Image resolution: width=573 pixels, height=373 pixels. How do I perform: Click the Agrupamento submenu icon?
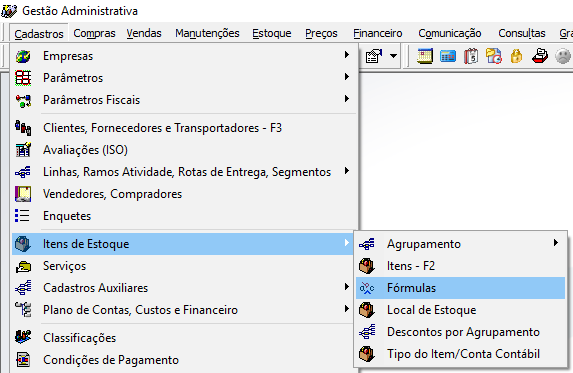[x=367, y=244]
